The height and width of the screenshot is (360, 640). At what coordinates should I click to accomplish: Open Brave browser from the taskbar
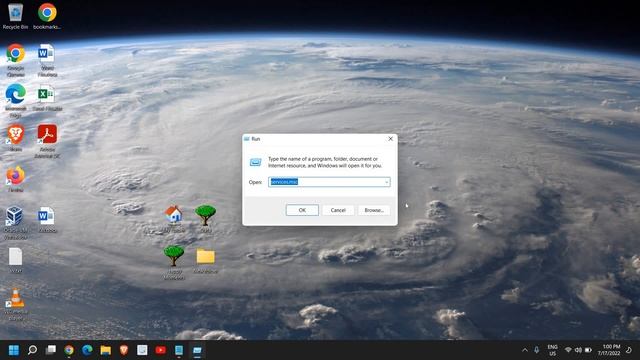click(124, 350)
